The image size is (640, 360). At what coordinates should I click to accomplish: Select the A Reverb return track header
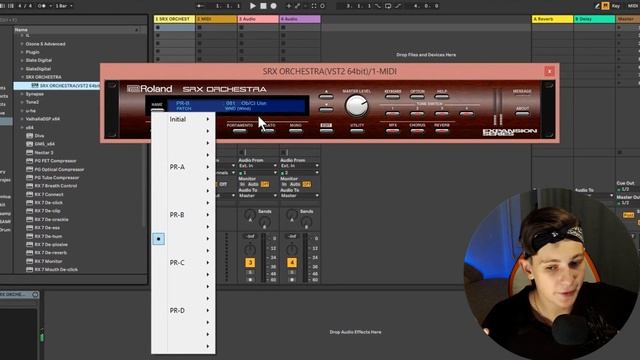pos(552,19)
